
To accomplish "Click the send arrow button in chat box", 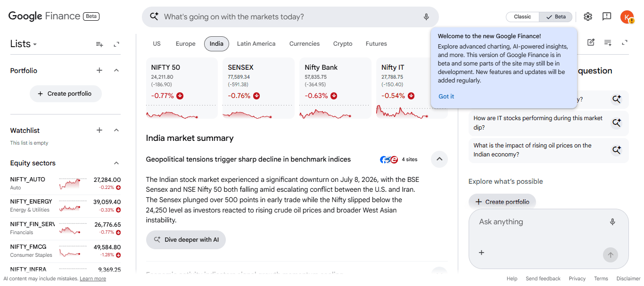I will (x=611, y=255).
